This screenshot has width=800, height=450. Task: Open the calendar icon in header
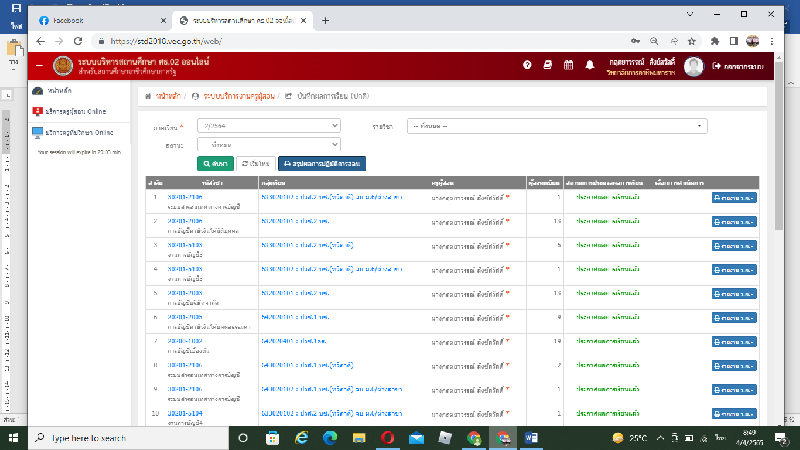coord(569,65)
